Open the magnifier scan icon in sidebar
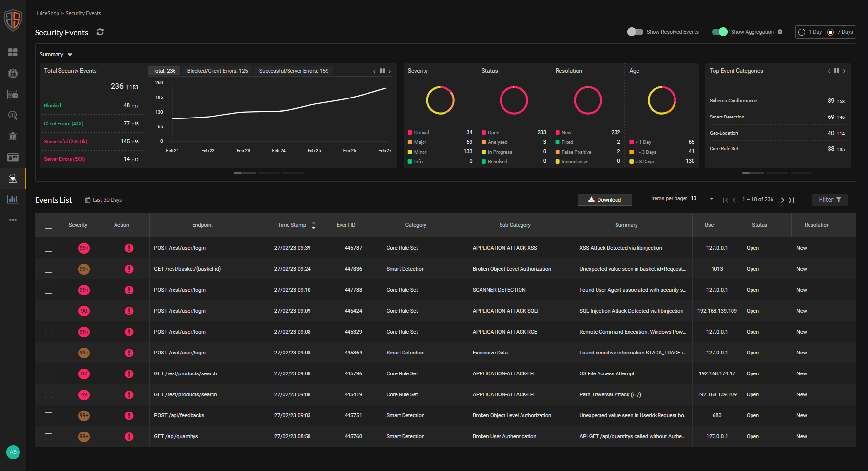 pos(13,116)
